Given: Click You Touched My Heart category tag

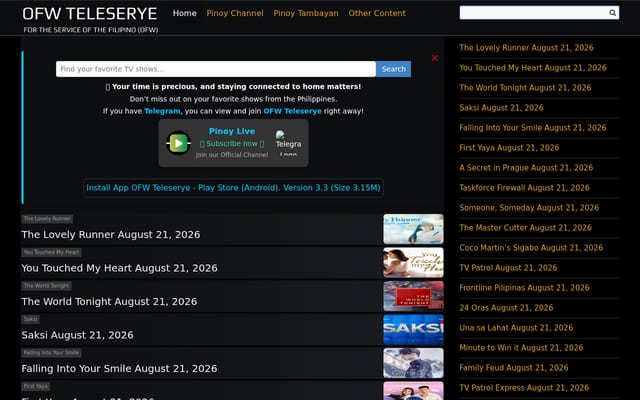Looking at the screenshot, I should pos(51,252).
